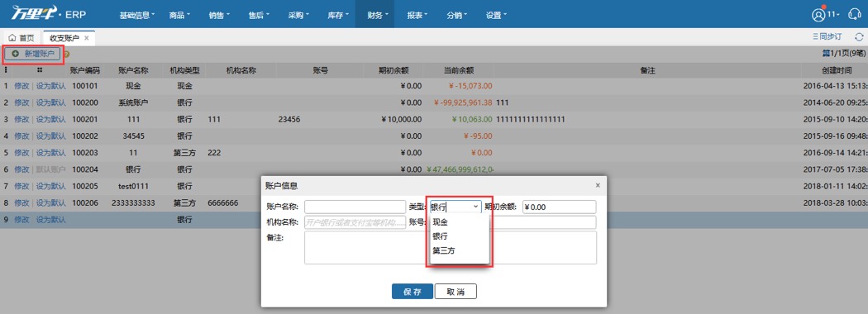Click 修改 for account 100204
The image size is (868, 314).
(x=21, y=169)
